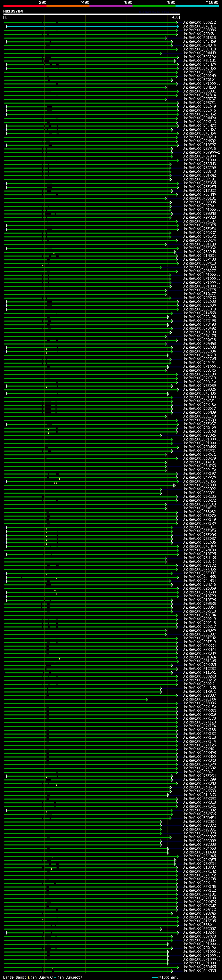Image resolution: width=222 pixels, height=980 pixels.
Task: Select hit label UniRef100_Q5DK79
Action: click(x=199, y=459)
